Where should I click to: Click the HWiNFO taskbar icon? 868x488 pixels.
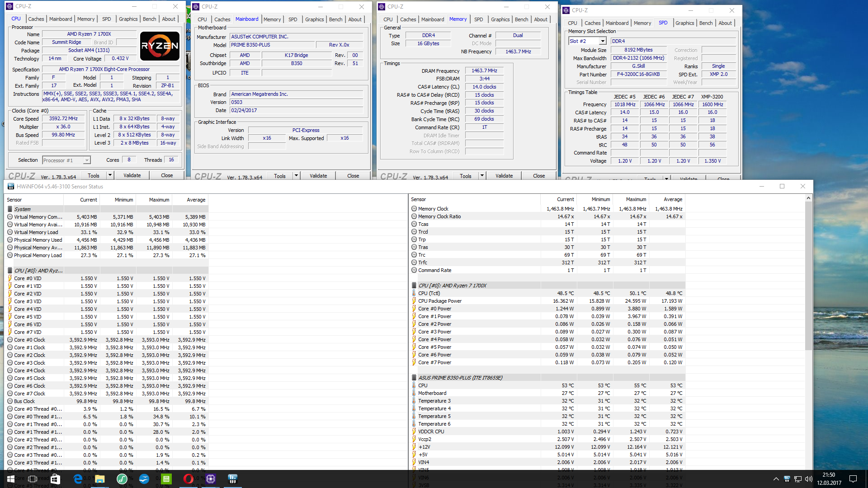point(232,479)
